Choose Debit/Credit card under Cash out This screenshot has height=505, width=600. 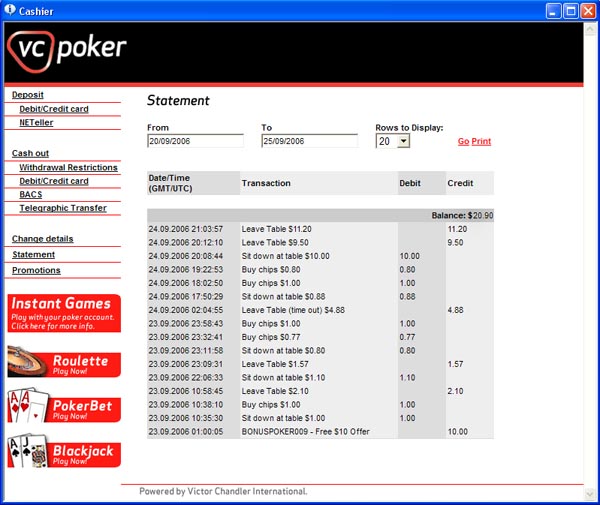click(54, 181)
